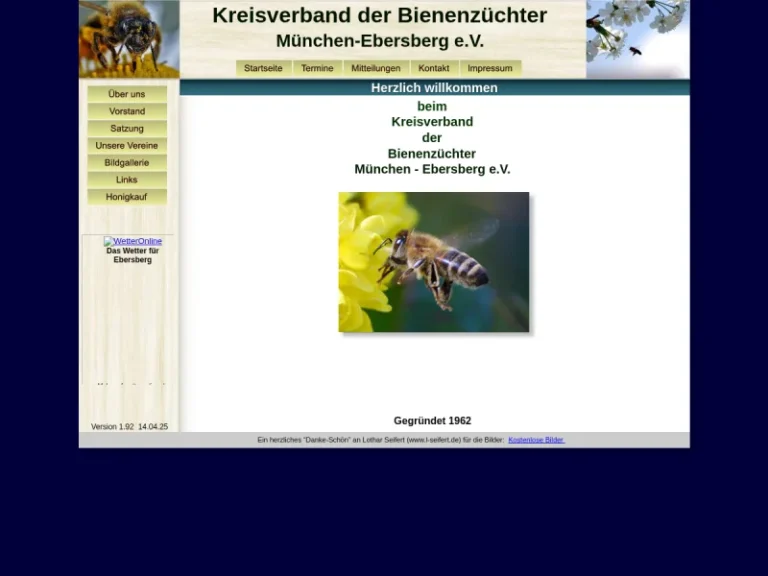
Task: Click the cherry blossom header image
Action: pyautogui.click(x=638, y=39)
